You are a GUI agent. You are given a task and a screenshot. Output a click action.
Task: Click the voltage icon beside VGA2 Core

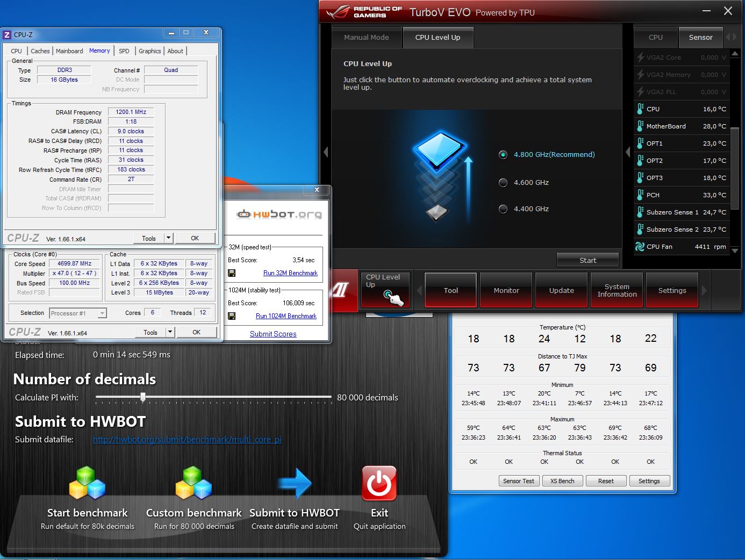coord(640,57)
